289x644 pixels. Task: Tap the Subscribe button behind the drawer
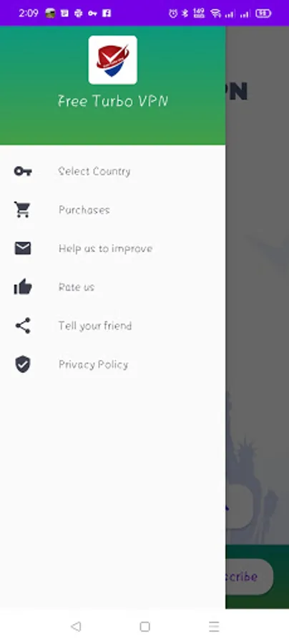(x=249, y=577)
